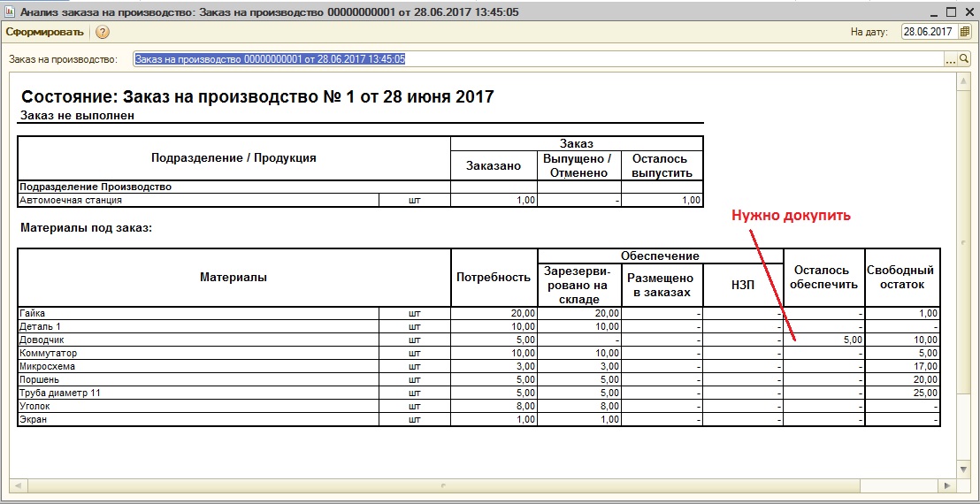This screenshot has height=504, width=980.
Task: Select the Деталь 1 material cell
Action: (x=198, y=326)
